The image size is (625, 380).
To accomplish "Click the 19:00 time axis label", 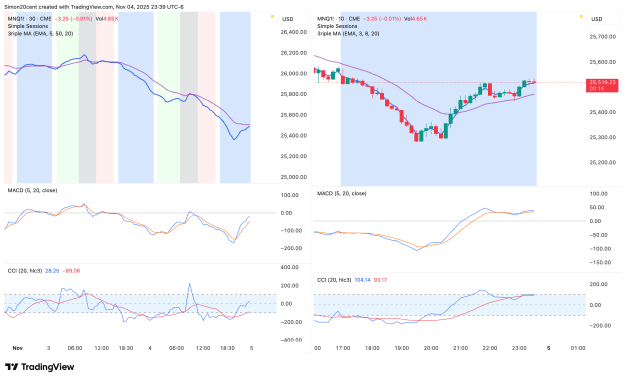I will click(401, 348).
